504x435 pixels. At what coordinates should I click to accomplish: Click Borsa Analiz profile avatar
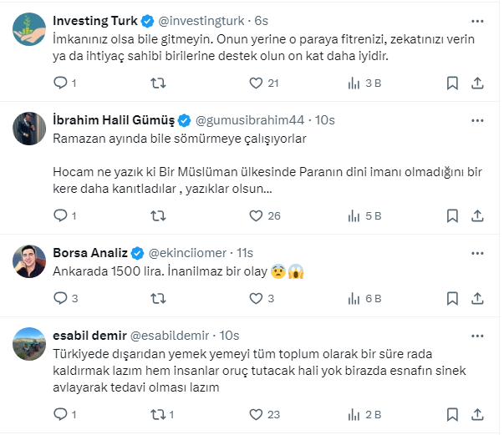click(28, 262)
